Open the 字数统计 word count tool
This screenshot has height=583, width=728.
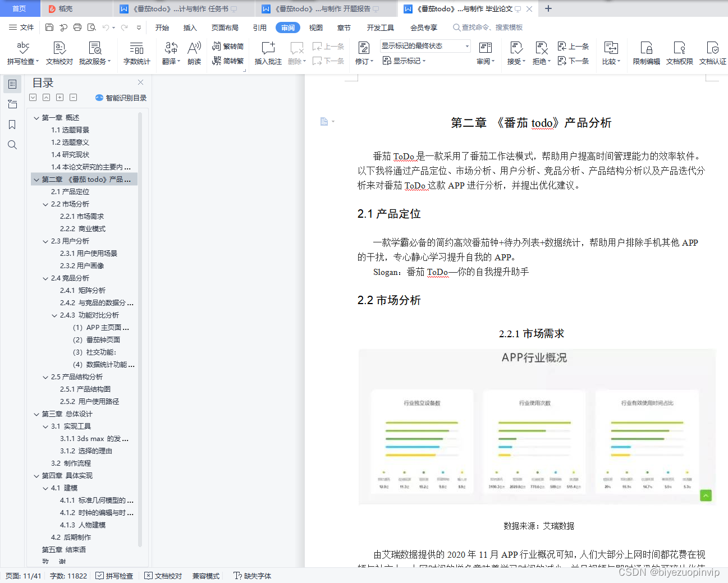coord(136,53)
